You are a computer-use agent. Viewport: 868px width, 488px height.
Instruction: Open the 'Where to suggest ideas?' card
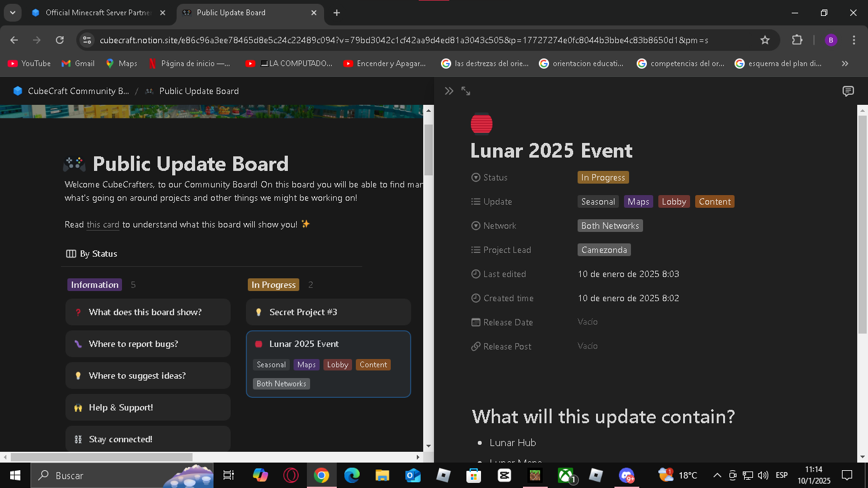148,376
